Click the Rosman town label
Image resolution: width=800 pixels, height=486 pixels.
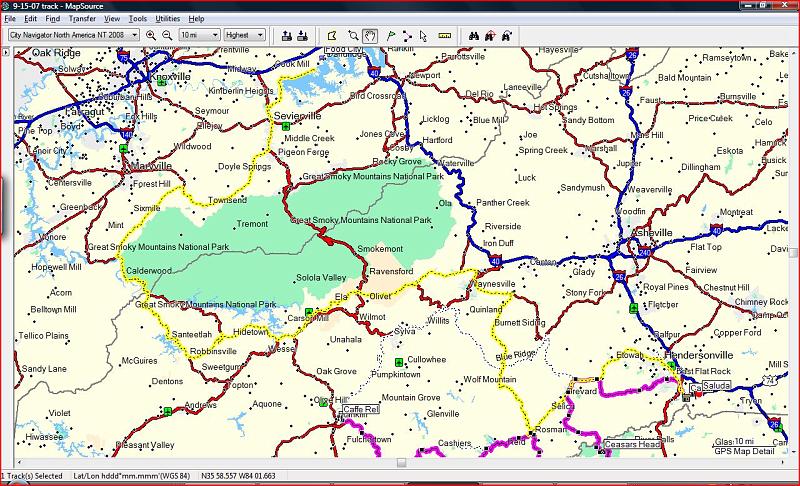click(550, 429)
